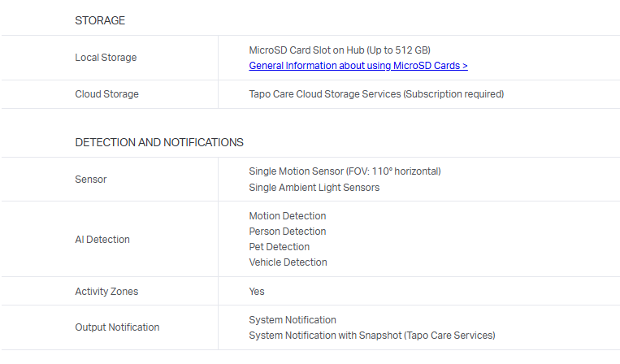This screenshot has width=620, height=364.
Task: Click System Notification with Snapshot text
Action: [x=371, y=336]
